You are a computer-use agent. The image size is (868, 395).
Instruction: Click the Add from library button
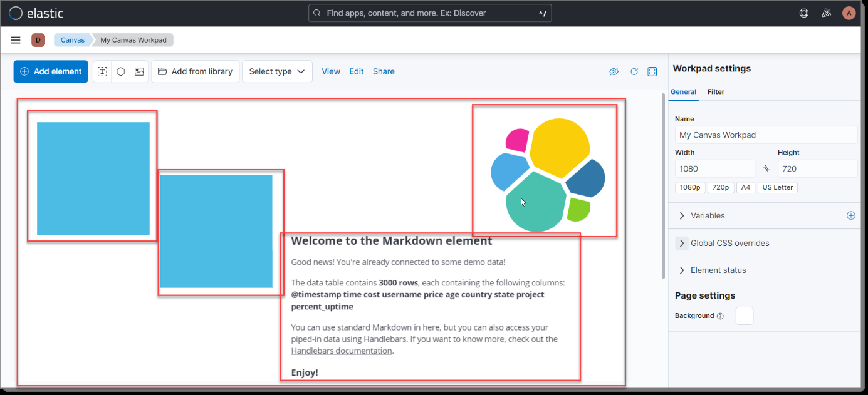pyautogui.click(x=195, y=71)
